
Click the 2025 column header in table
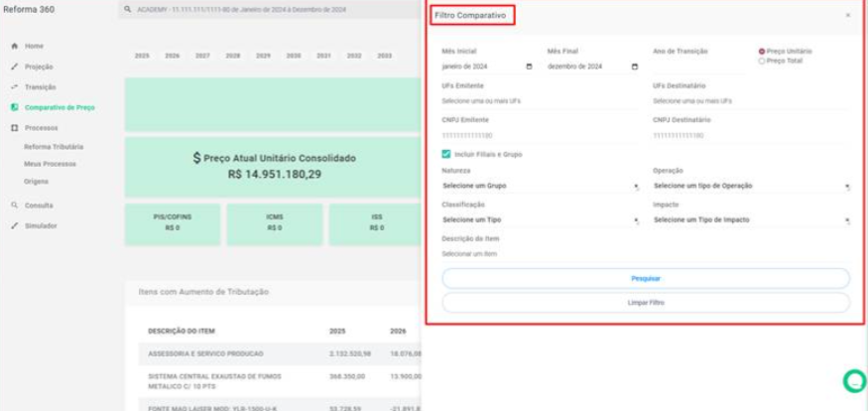(337, 332)
